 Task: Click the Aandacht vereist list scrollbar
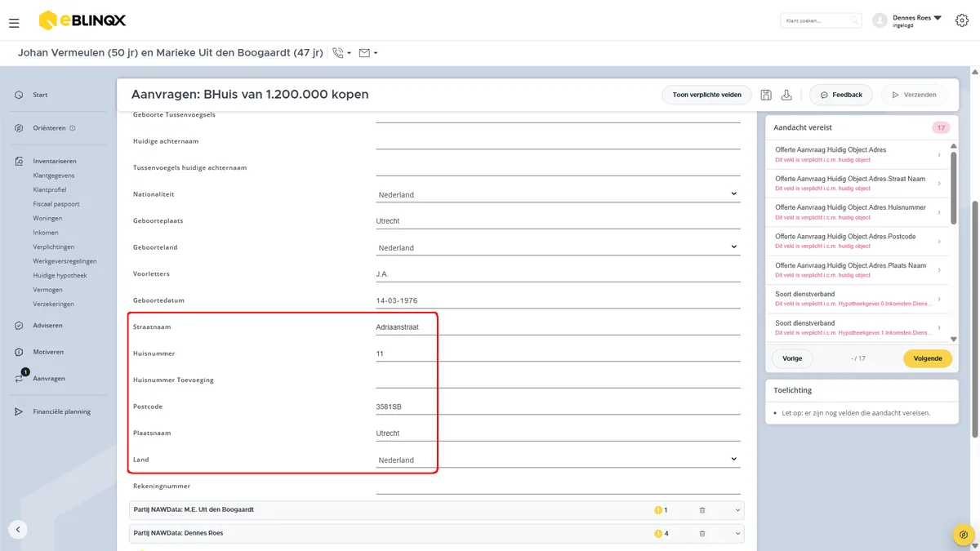tap(954, 189)
